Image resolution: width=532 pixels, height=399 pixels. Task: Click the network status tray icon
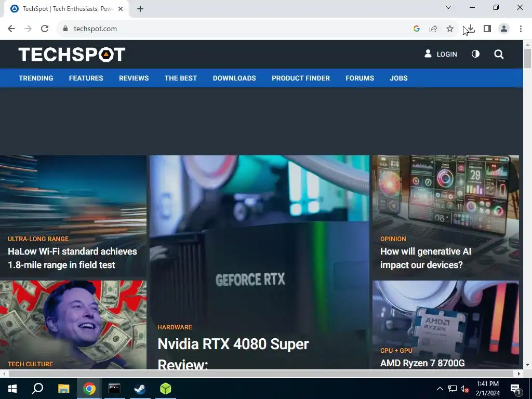tap(453, 389)
